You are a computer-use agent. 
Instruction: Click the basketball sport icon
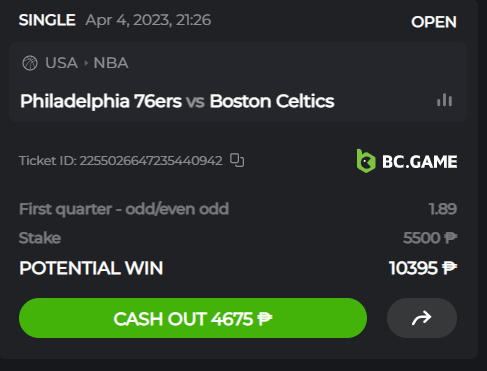(x=30, y=63)
